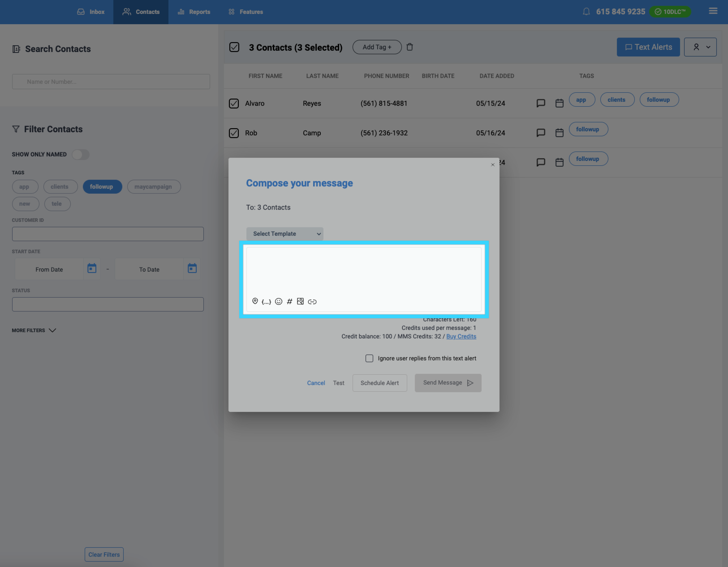Open the notification bell in header
This screenshot has width=728, height=567.
click(586, 12)
